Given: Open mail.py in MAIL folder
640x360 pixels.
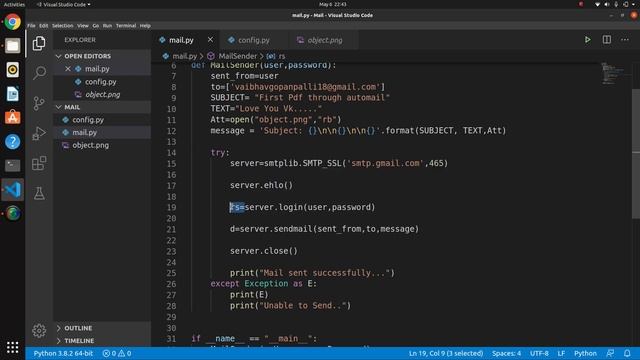Looking at the screenshot, I should pyautogui.click(x=102, y=132).
